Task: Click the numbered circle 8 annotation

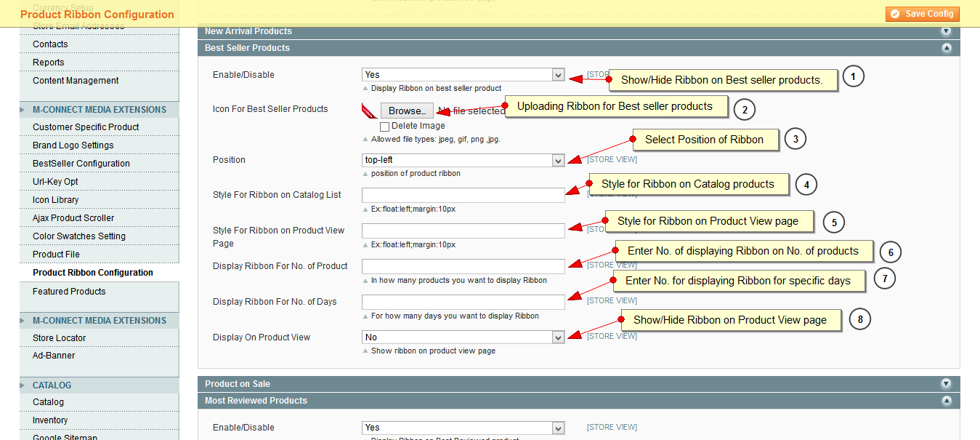Action: coord(859,319)
